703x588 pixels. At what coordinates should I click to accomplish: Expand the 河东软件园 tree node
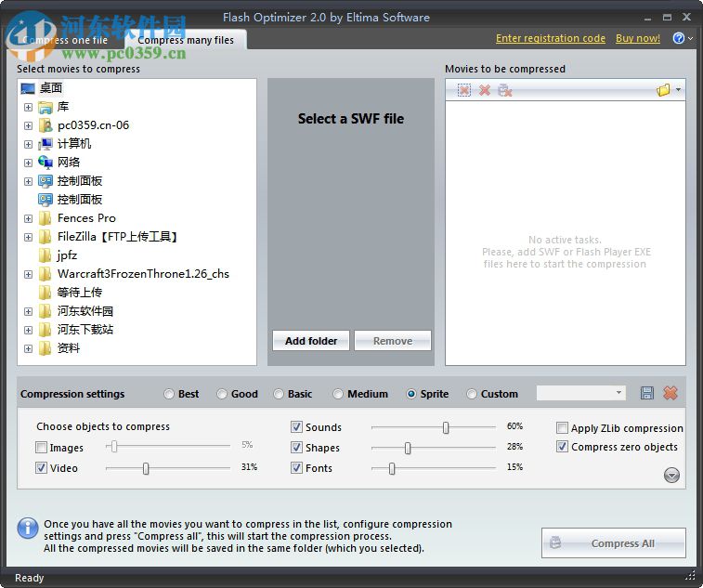click(28, 312)
